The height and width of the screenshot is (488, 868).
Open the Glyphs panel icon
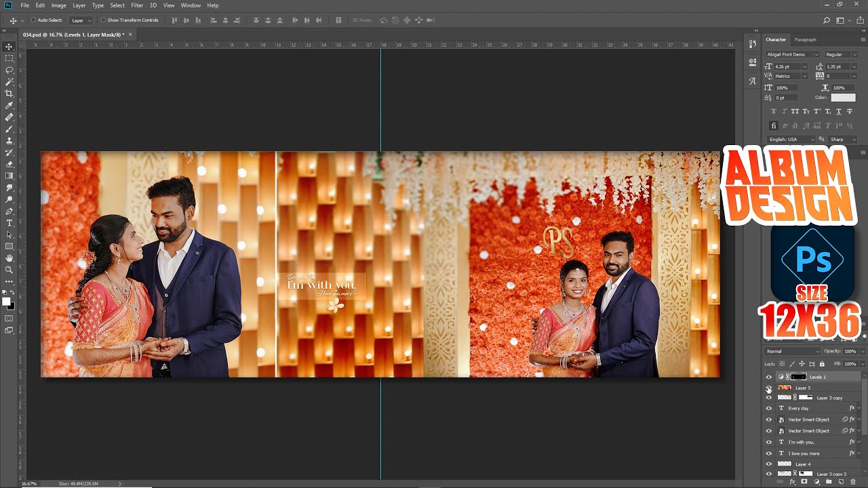pyautogui.click(x=753, y=81)
